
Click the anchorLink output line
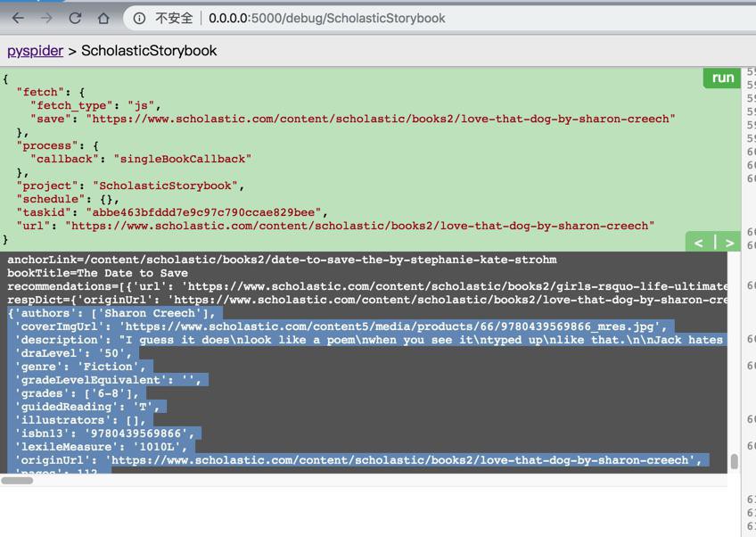click(282, 260)
